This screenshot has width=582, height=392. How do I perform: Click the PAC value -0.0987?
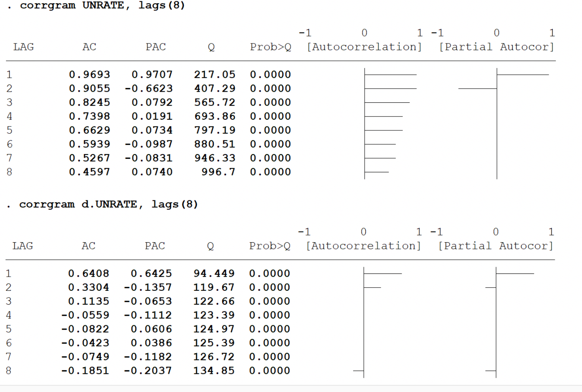(149, 144)
